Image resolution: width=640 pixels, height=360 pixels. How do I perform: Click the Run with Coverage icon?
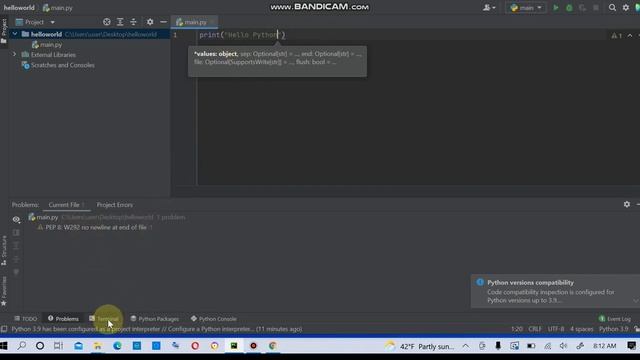coord(582,8)
